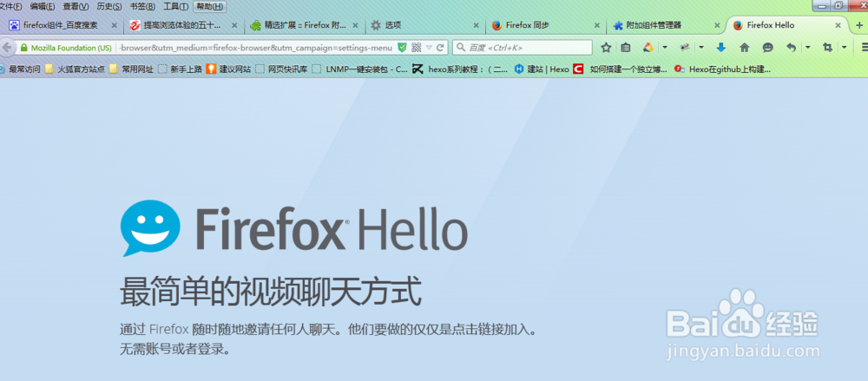Open LNMP一键安装包 bookmark
868x381 pixels.
click(360, 69)
